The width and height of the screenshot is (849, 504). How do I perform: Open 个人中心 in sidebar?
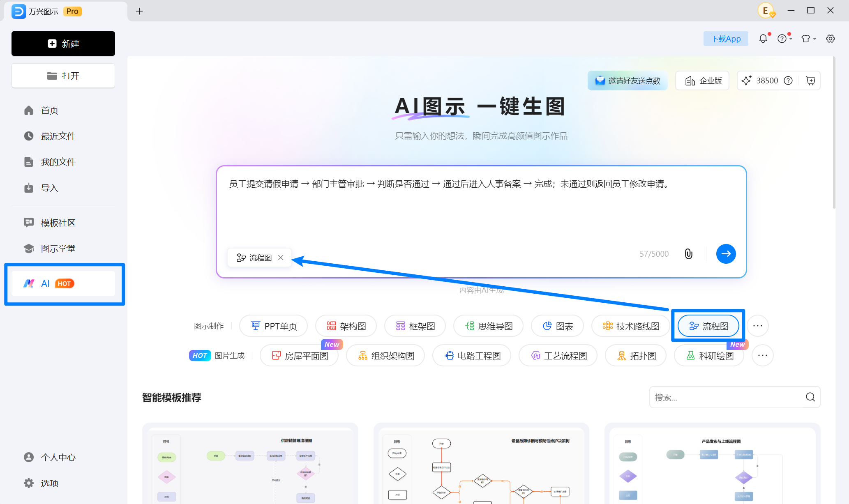(63, 457)
